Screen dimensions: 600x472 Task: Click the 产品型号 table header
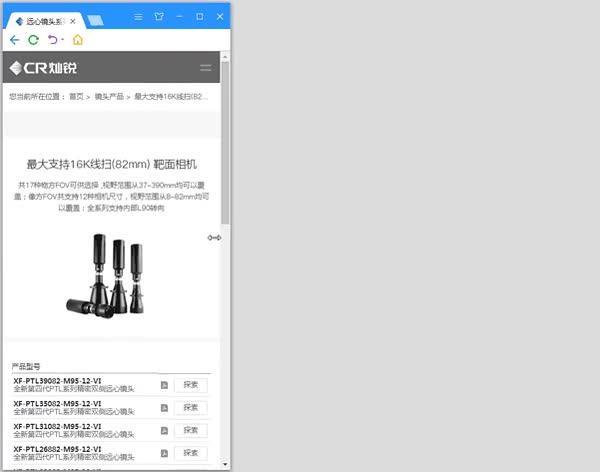26,366
